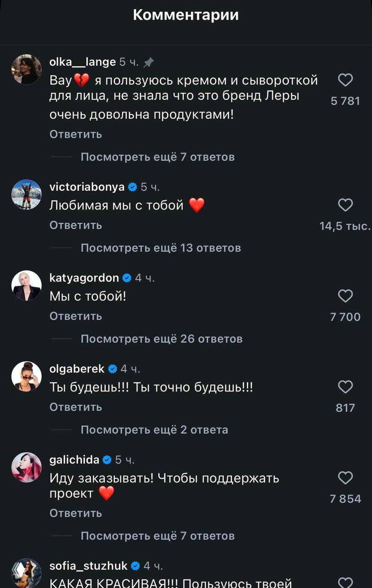Unlike victoriabonya's comment heart icon
This screenshot has height=588, width=372.
click(x=345, y=205)
